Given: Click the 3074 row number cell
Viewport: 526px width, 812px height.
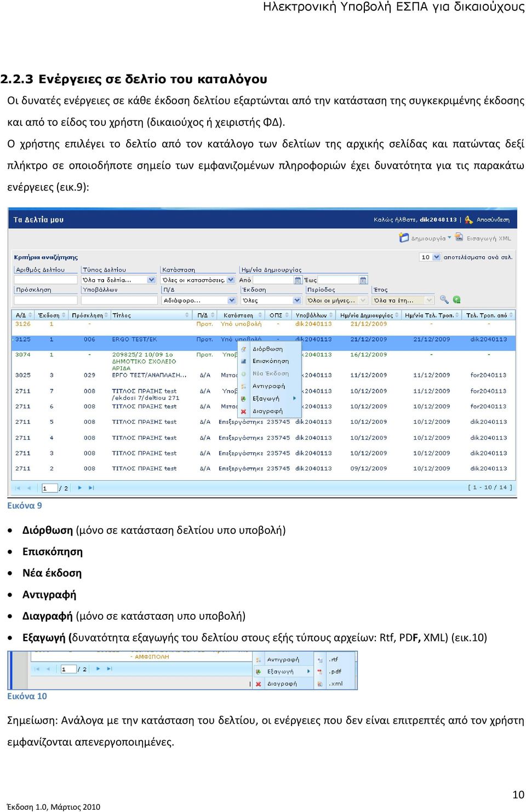Looking at the screenshot, I should (23, 354).
